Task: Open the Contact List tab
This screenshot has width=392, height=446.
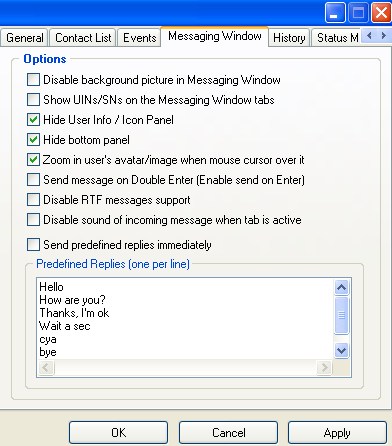Action: (83, 38)
